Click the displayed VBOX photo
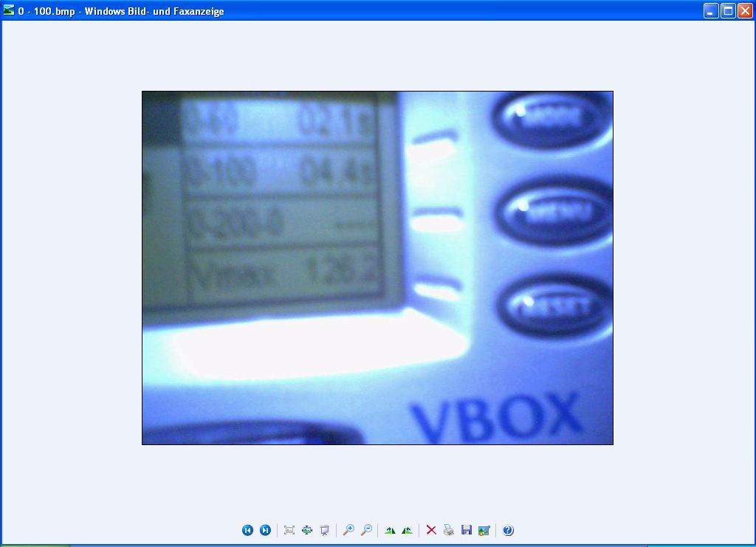This screenshot has height=547, width=756. click(377, 268)
